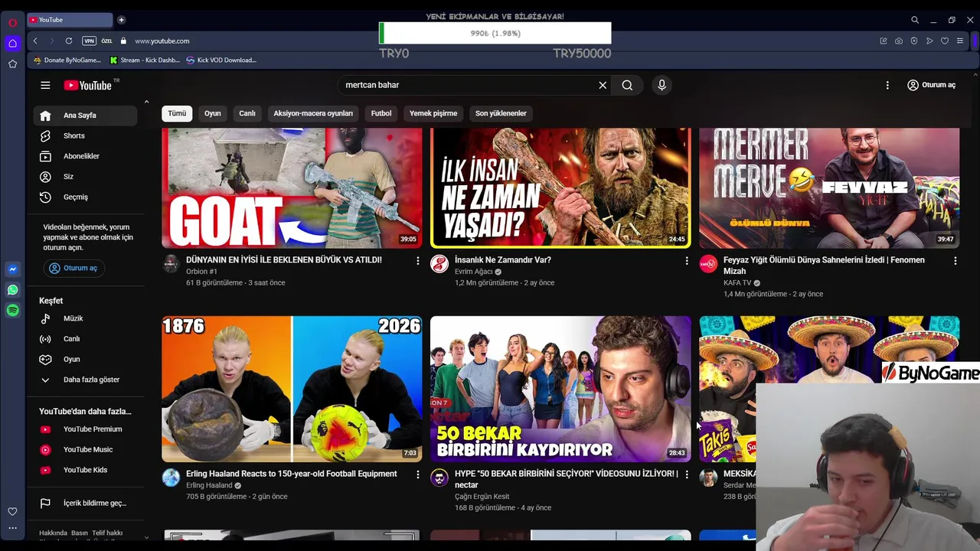Select the Son yüklenenler chip
Viewport: 980px width, 551px height.
pos(501,113)
